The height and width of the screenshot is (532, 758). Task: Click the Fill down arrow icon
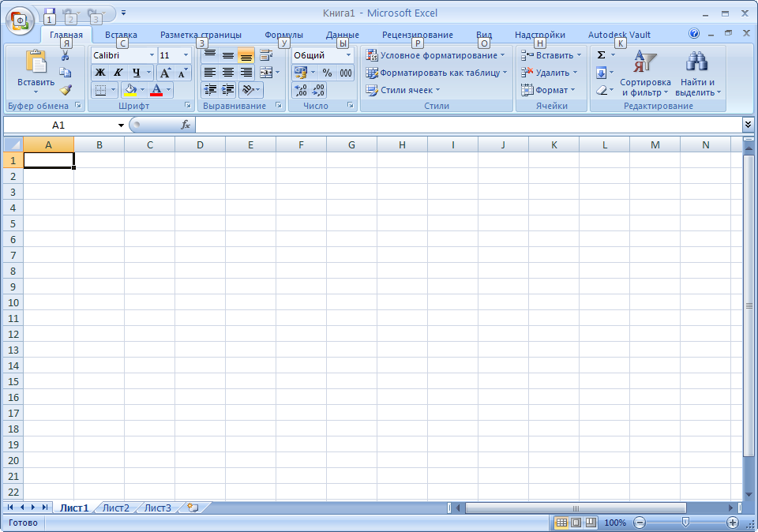(x=601, y=73)
